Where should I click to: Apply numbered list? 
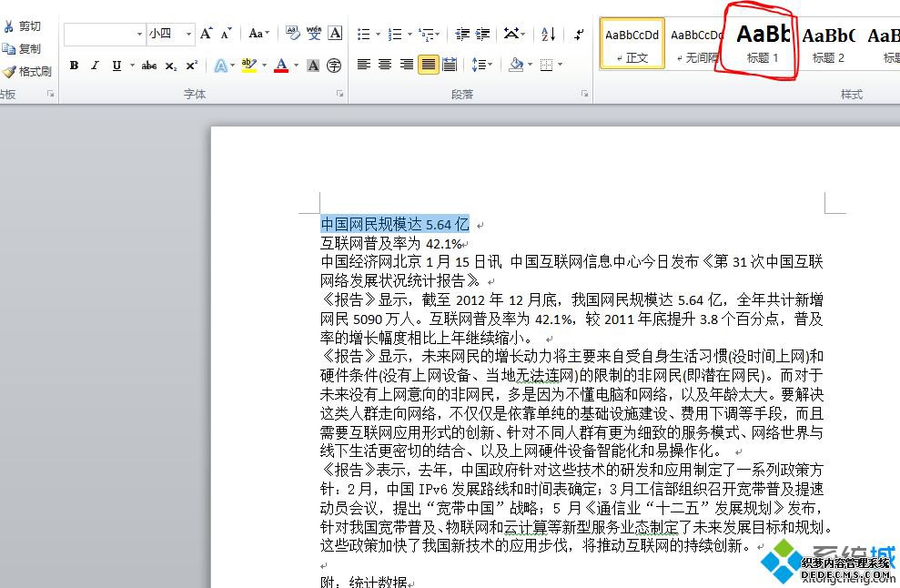pyautogui.click(x=395, y=35)
